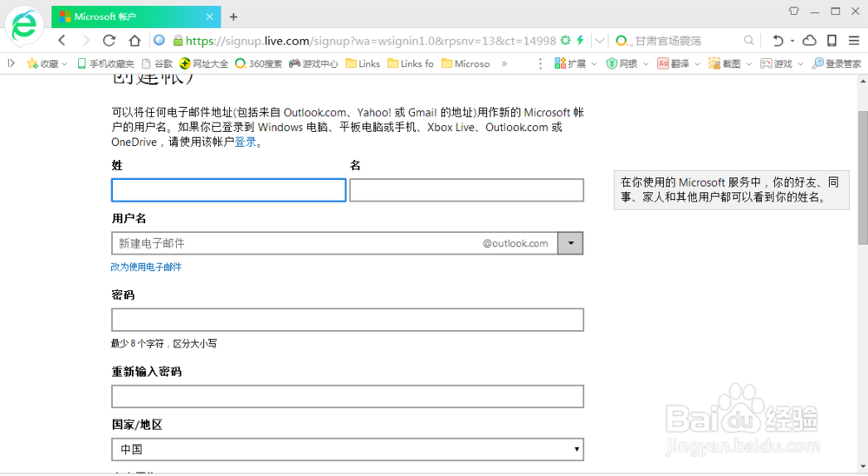Click the vertical page scrollbar thumb
This screenshot has width=868, height=476.
863,177
